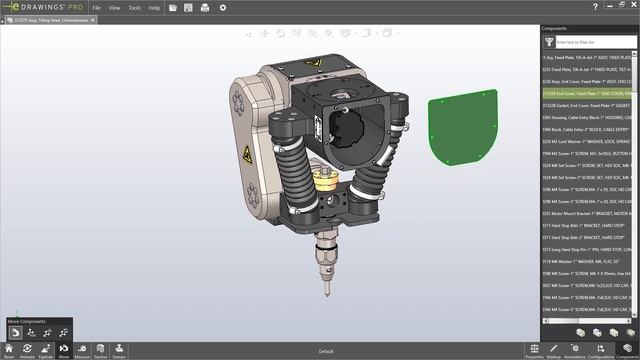This screenshot has width=640, height=360.
Task: Select Block, Cable Entry-2 row
Action: coord(587,129)
